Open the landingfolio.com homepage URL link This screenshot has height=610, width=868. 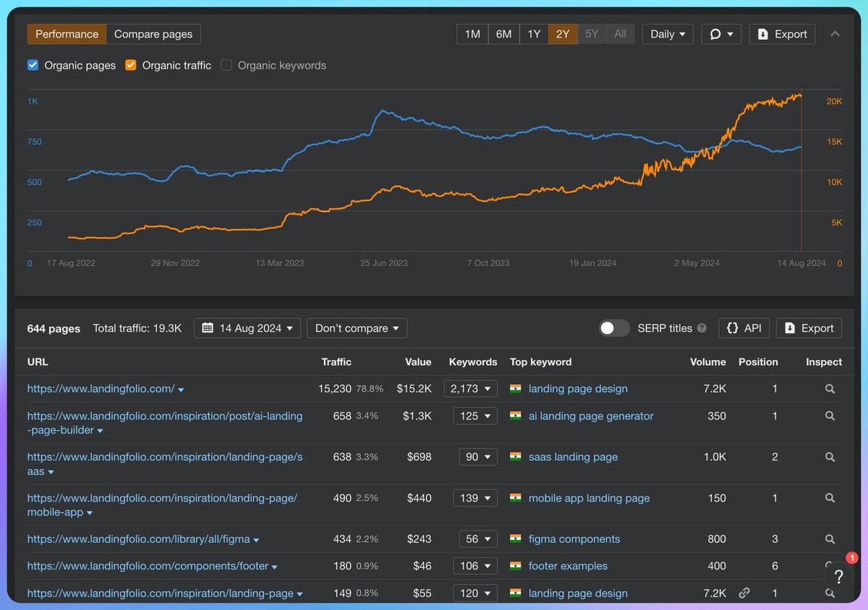[101, 389]
